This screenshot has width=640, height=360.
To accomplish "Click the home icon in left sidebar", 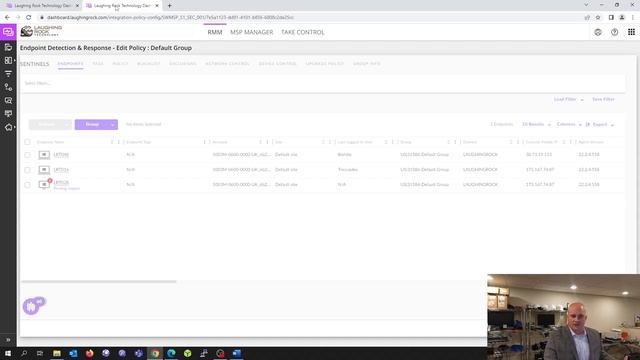I will 8,127.
